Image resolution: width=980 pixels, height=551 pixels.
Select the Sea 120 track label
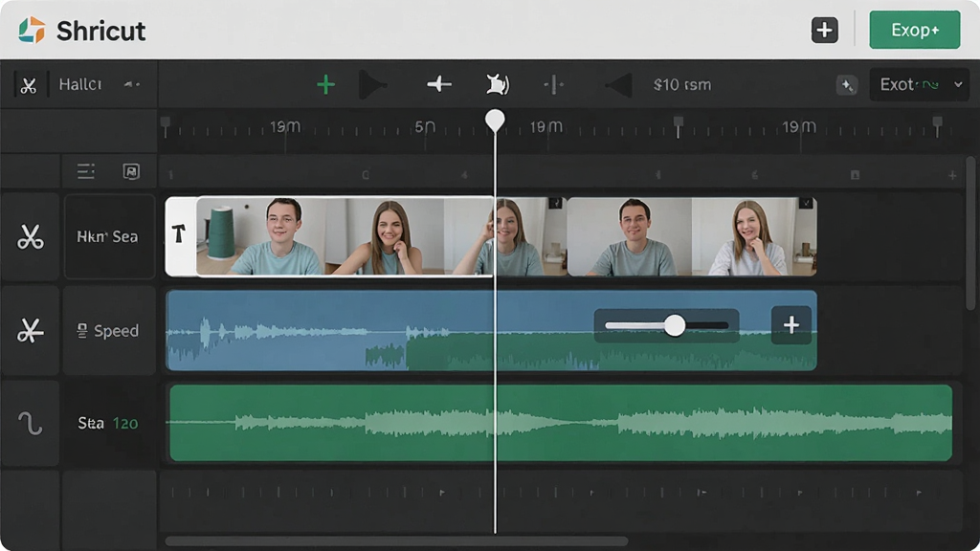tap(109, 424)
